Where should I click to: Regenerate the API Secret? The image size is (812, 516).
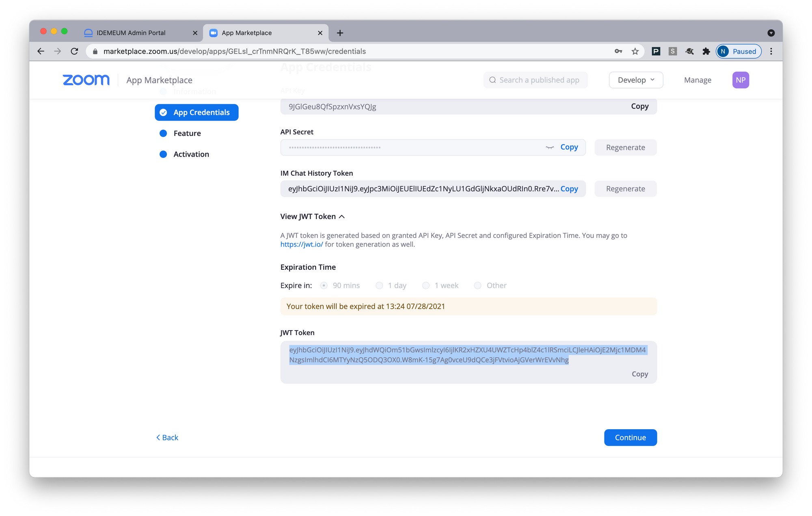pos(625,148)
